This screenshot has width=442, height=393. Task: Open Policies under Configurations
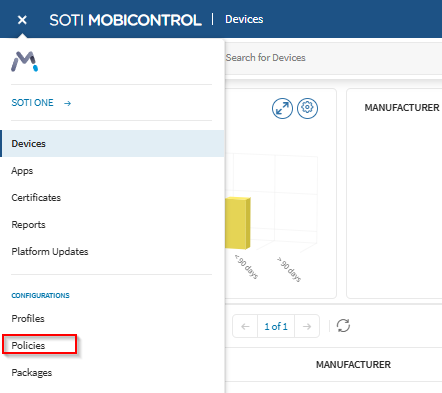point(28,345)
